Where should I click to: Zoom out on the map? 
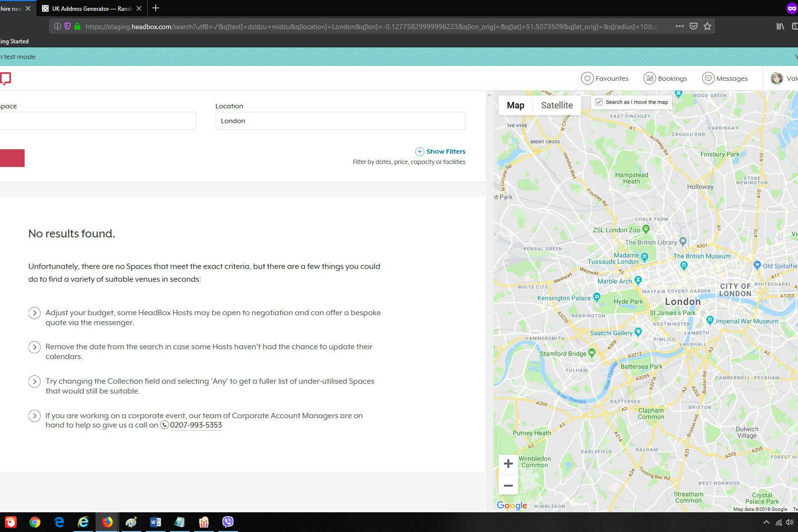[508, 486]
